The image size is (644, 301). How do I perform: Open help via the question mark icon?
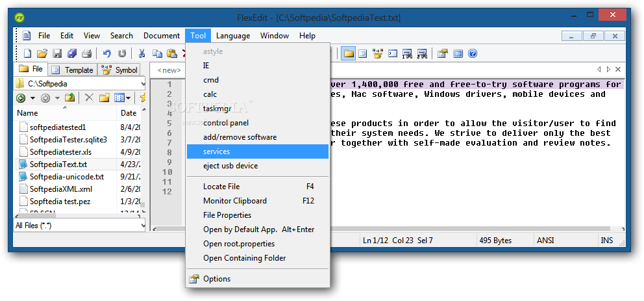(x=473, y=53)
